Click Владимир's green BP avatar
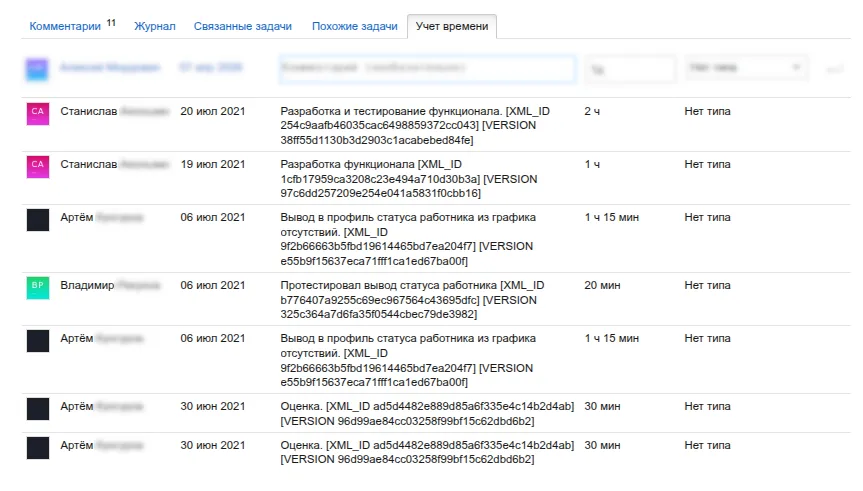Viewport: 863px width, 491px height. coord(37,287)
